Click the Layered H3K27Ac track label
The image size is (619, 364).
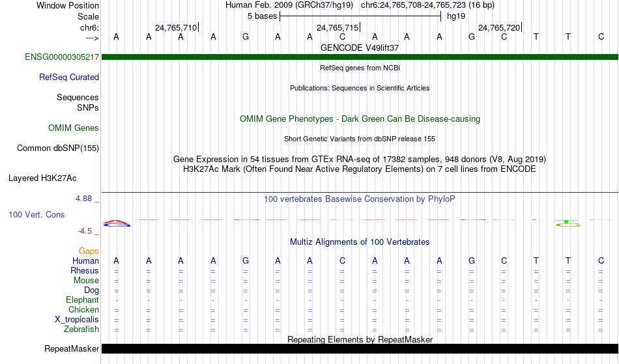click(42, 178)
